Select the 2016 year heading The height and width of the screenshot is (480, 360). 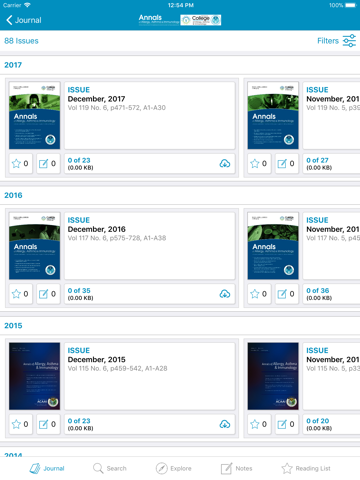click(13, 195)
